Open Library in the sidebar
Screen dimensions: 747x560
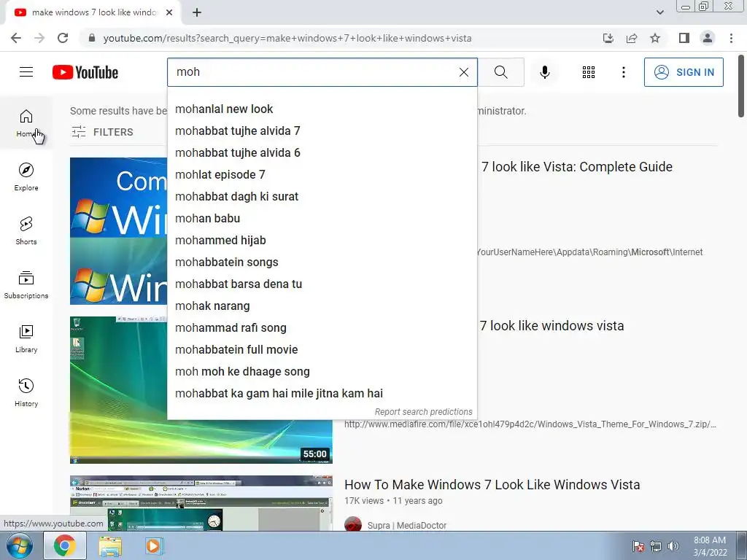26,338
